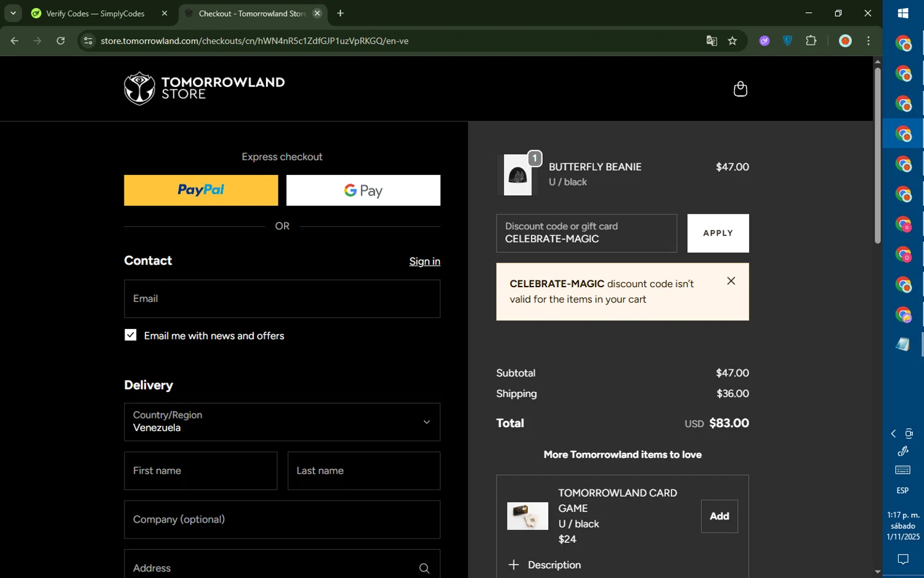Dismiss the invalid discount code message
This screenshot has width=924, height=578.
pos(731,281)
